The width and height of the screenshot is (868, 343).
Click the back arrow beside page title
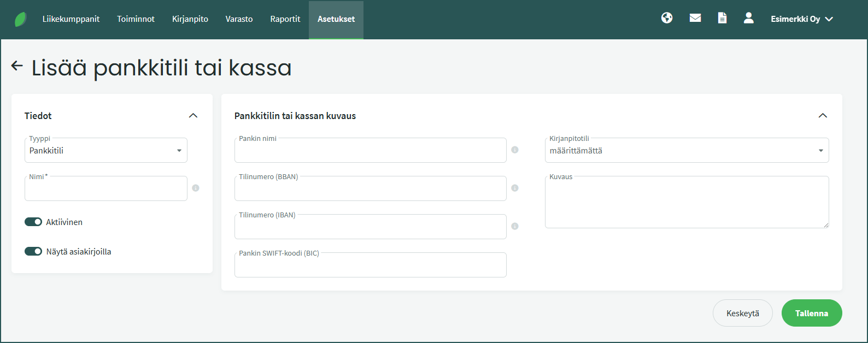coord(17,66)
